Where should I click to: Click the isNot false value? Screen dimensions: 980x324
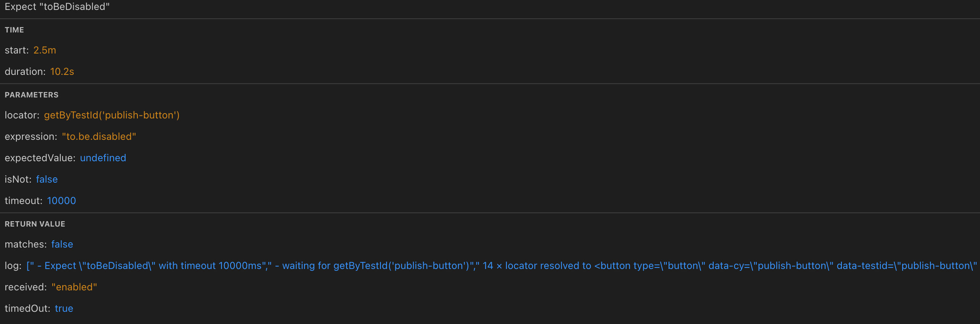[47, 179]
